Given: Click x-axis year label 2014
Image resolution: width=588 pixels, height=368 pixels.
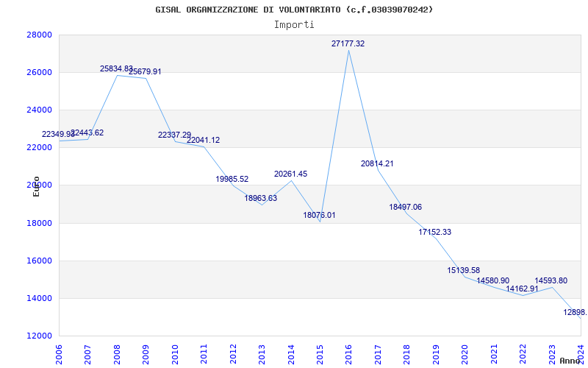Looking at the screenshot, I should coord(291,355).
